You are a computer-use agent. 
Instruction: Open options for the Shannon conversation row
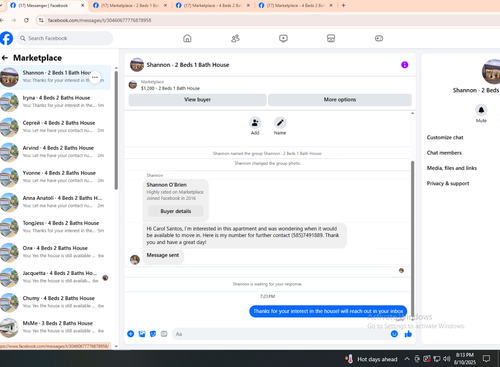pyautogui.click(x=95, y=77)
